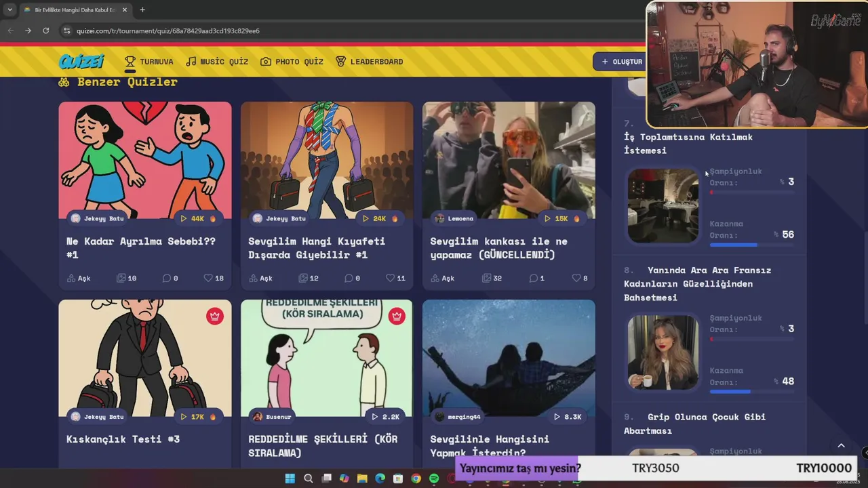The width and height of the screenshot is (868, 488).
Task: Click play count 44K on first quiz card
Action: (198, 218)
